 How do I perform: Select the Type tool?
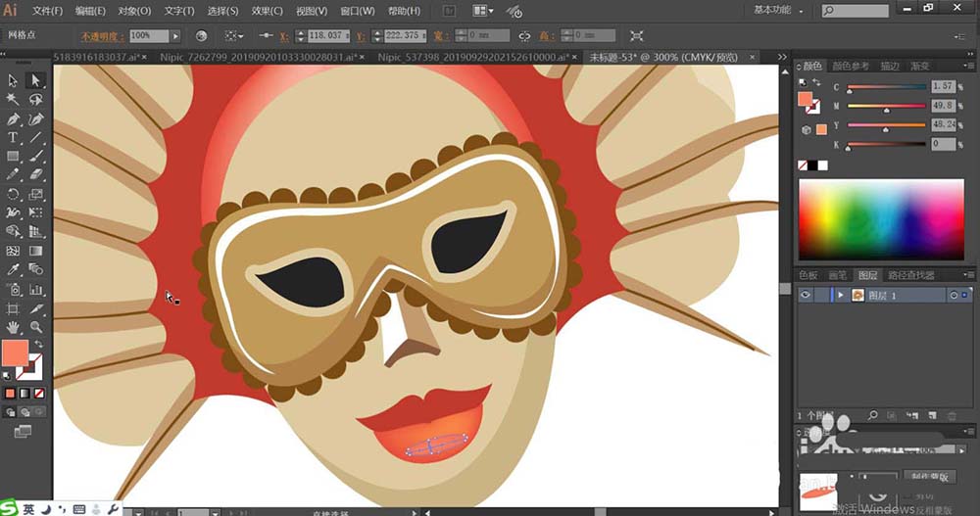13,137
